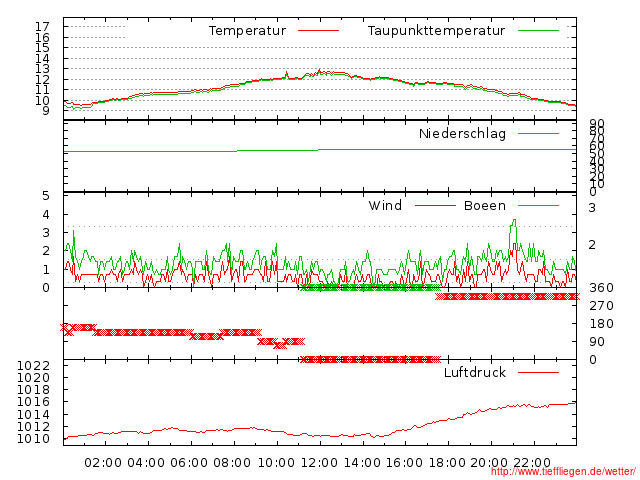Click the "1022" pressure axis value

(33, 365)
